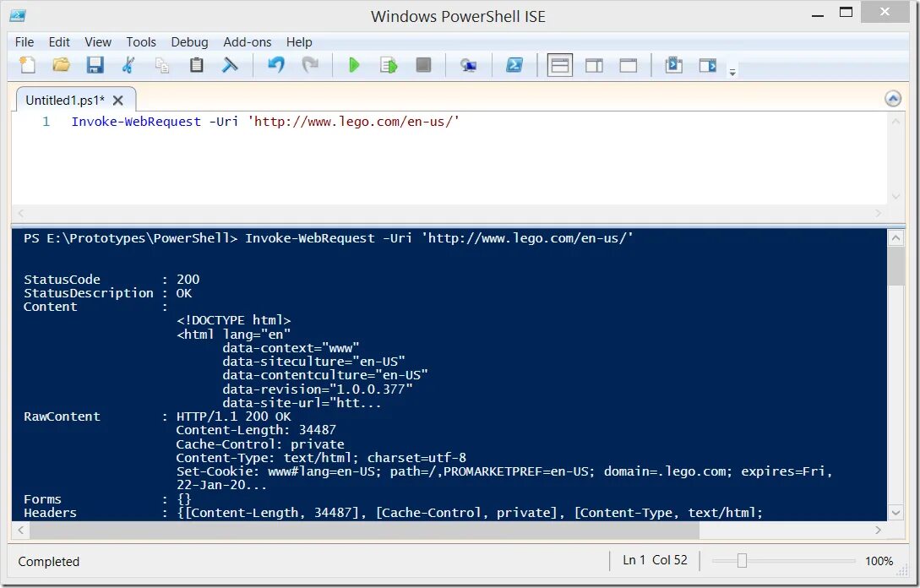Screen dimensions: 920x588
Task: Console vertical scrollbar up arrow
Action: coord(896,237)
